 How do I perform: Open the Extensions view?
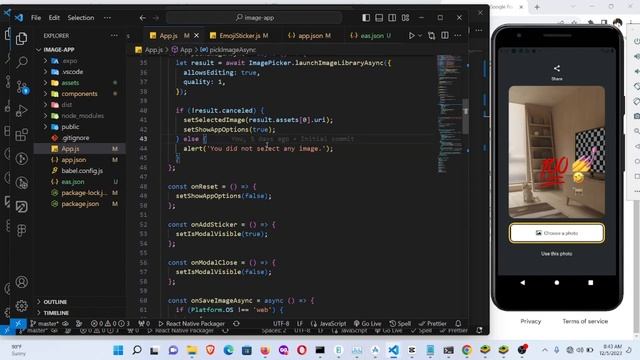point(22,135)
